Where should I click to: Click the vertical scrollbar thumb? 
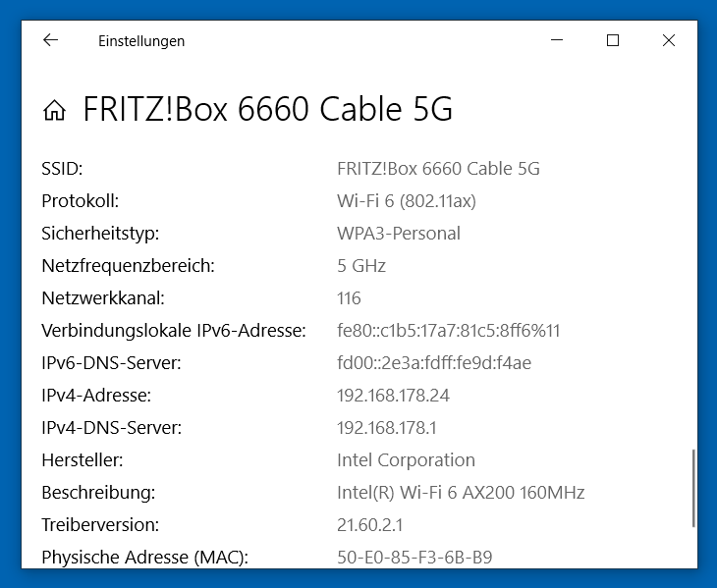[693, 488]
